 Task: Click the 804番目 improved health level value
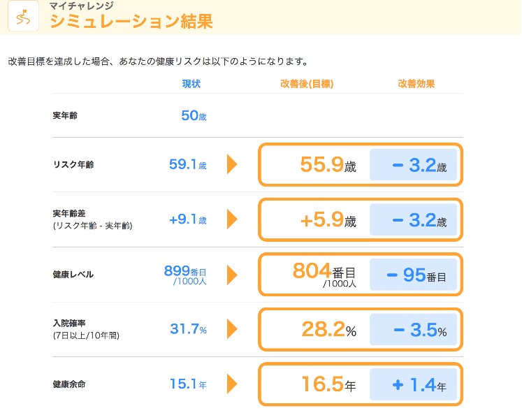[324, 275]
